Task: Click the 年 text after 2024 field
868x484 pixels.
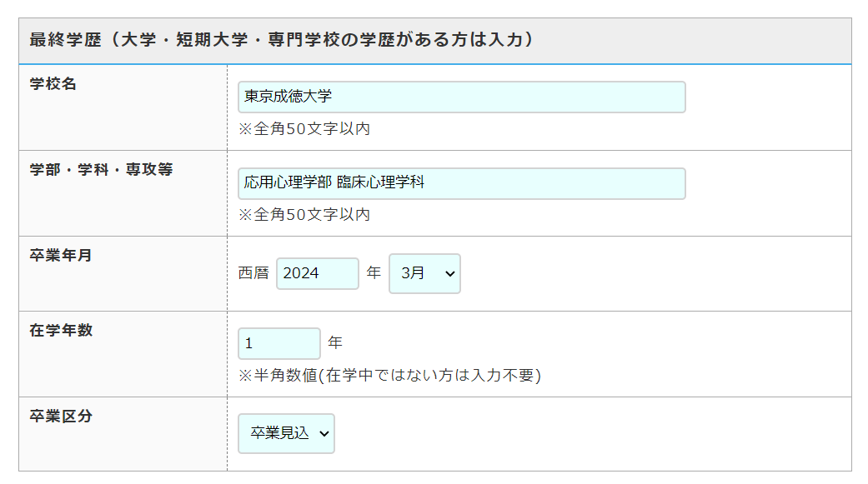Action: tap(374, 272)
